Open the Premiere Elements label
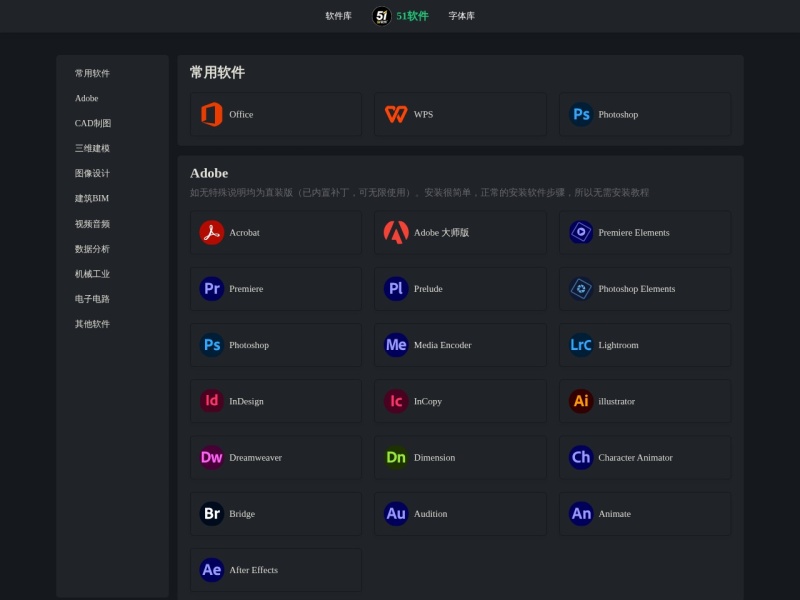 (634, 233)
